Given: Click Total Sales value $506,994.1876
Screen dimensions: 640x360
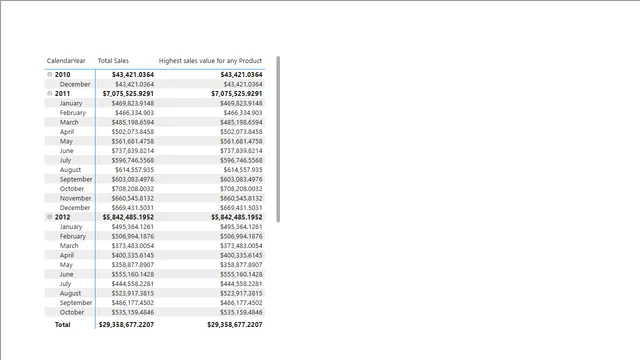Looking at the screenshot, I should point(133,236).
